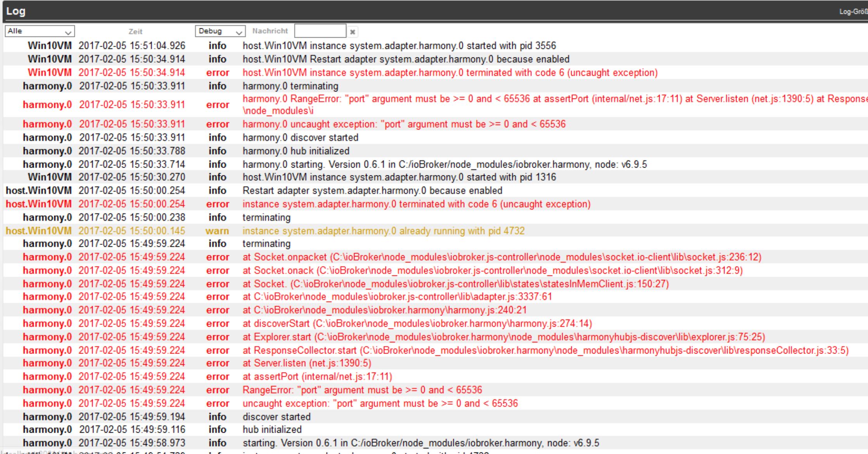Select message 'harmony.0 hub initialized'

tap(296, 151)
